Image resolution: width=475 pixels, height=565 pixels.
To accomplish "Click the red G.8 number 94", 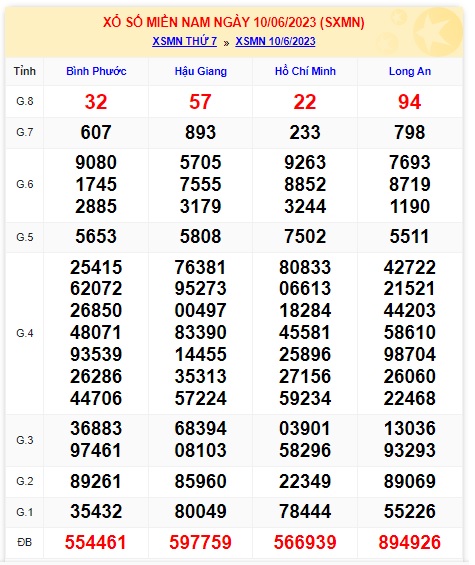I will pos(409,102).
